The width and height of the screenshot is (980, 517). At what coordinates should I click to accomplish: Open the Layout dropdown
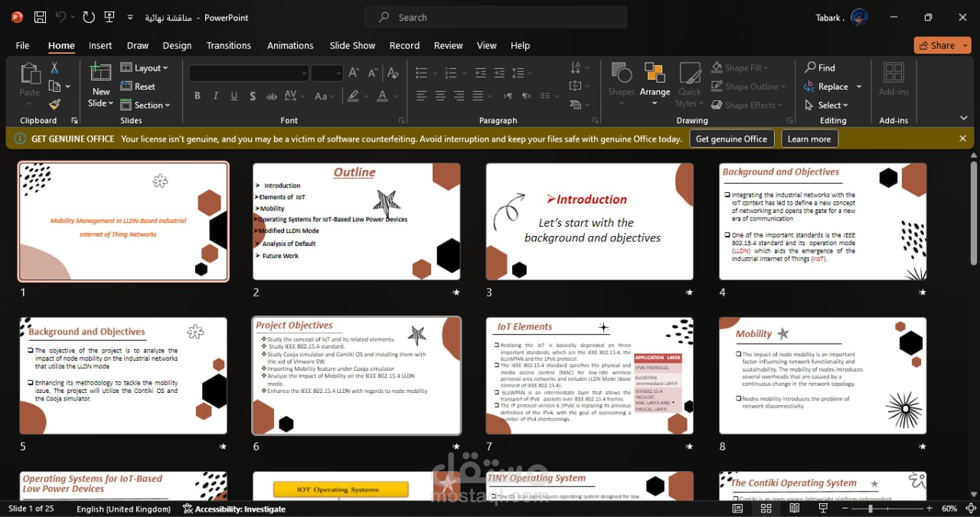pos(144,68)
